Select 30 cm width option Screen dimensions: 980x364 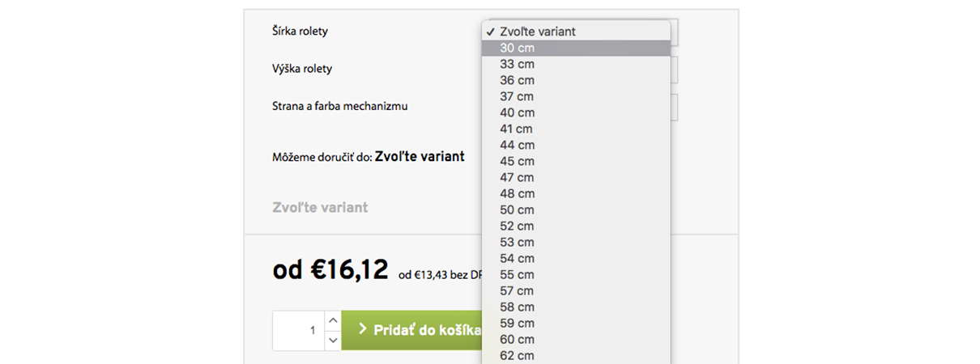click(x=576, y=48)
